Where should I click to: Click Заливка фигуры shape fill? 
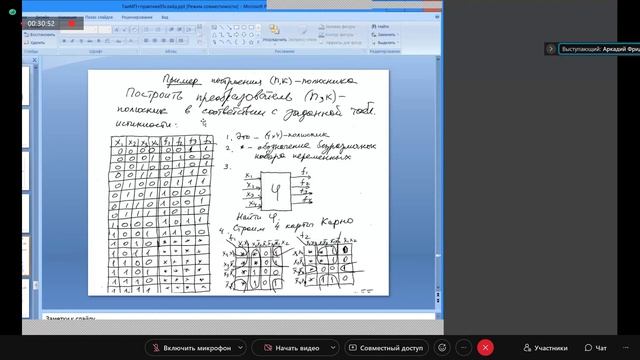tap(338, 27)
